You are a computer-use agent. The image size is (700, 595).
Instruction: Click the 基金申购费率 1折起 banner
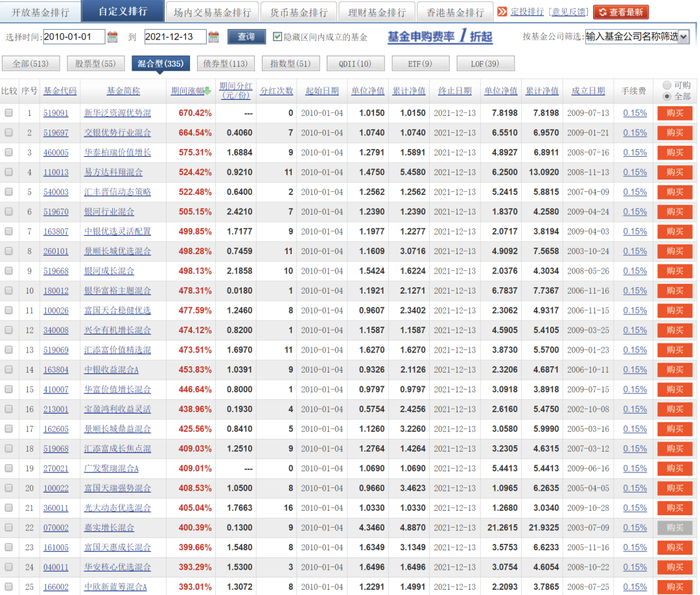pos(439,37)
